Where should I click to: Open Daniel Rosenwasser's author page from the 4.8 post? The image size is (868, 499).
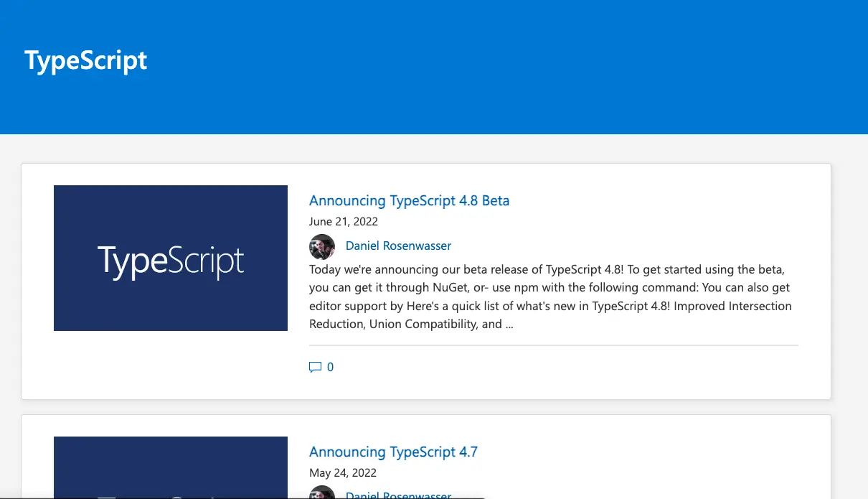point(398,245)
